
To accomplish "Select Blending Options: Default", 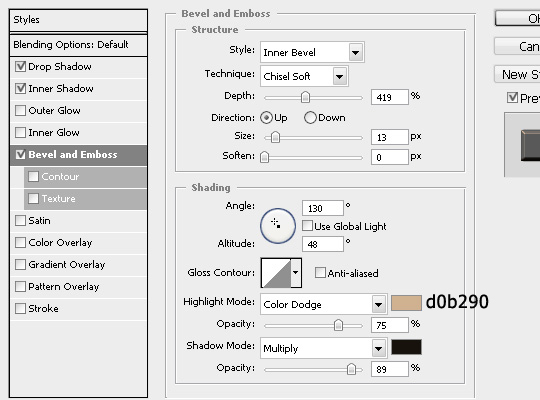I will [x=79, y=44].
